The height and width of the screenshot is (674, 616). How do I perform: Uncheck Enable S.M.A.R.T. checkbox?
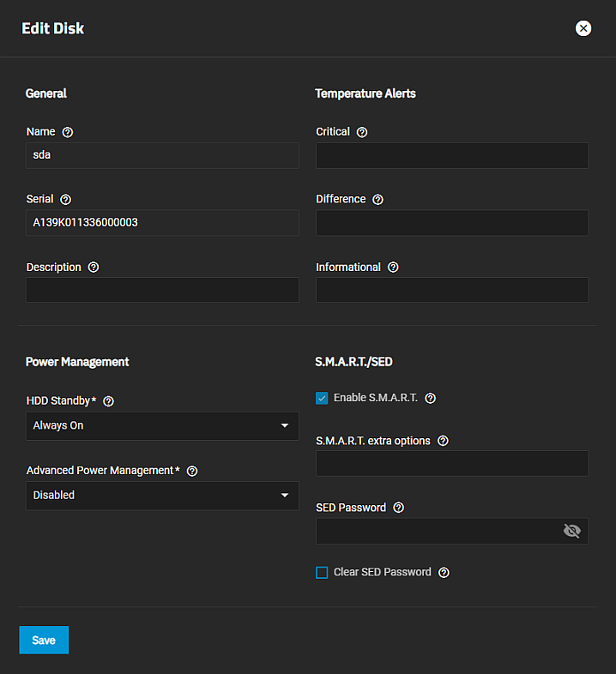pyautogui.click(x=322, y=398)
